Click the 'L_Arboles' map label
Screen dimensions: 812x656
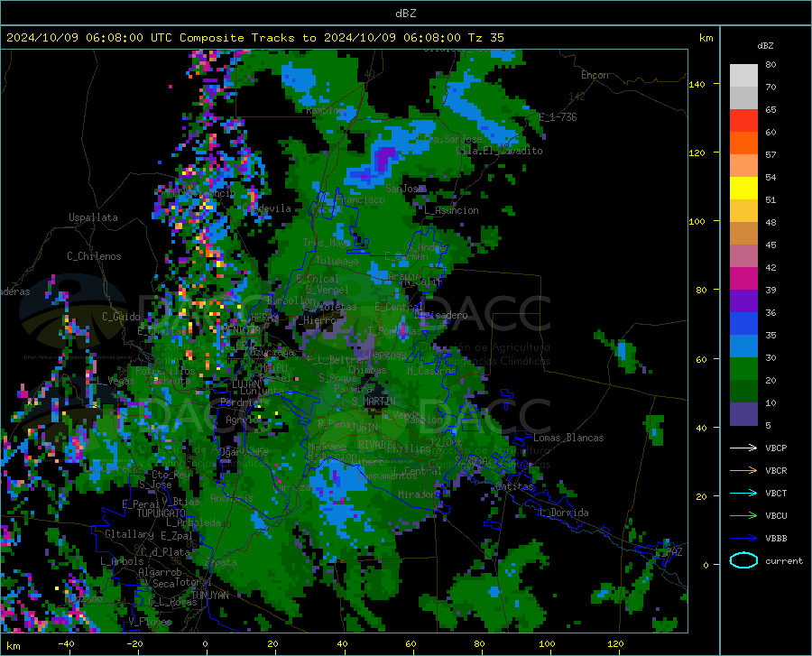point(122,561)
